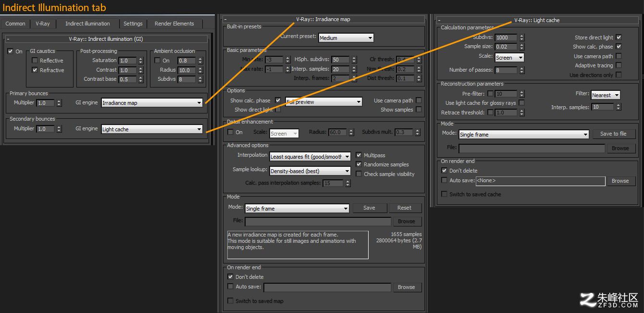Collapse the Indirect illumination (GI) rollout
The width and height of the screenshot is (644, 313).
[x=8, y=39]
